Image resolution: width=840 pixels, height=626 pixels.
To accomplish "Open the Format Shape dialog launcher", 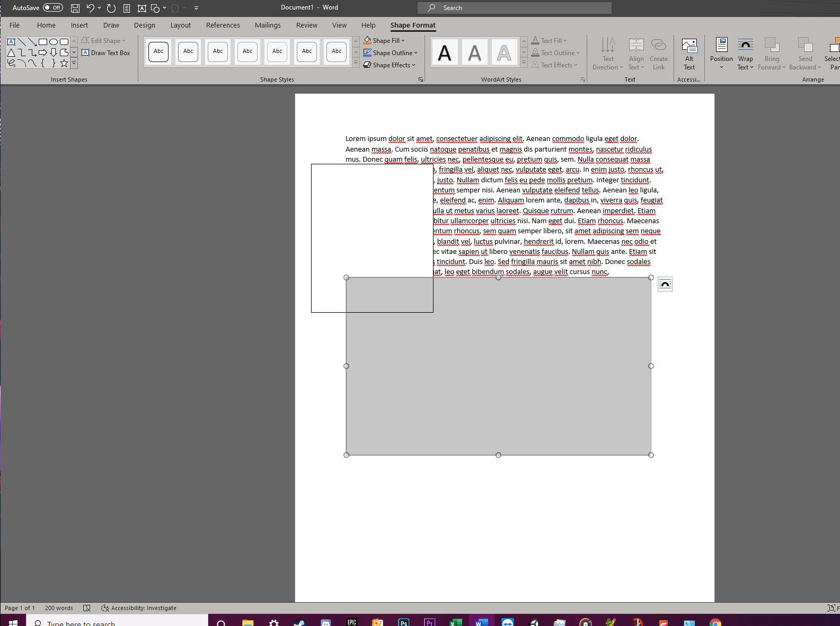I will [421, 80].
